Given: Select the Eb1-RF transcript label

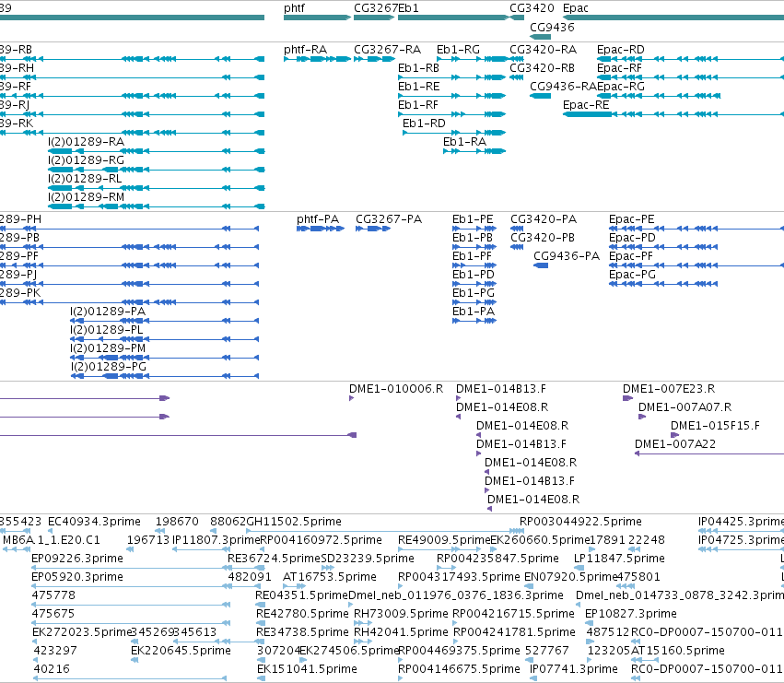Looking at the screenshot, I should coord(418,105).
